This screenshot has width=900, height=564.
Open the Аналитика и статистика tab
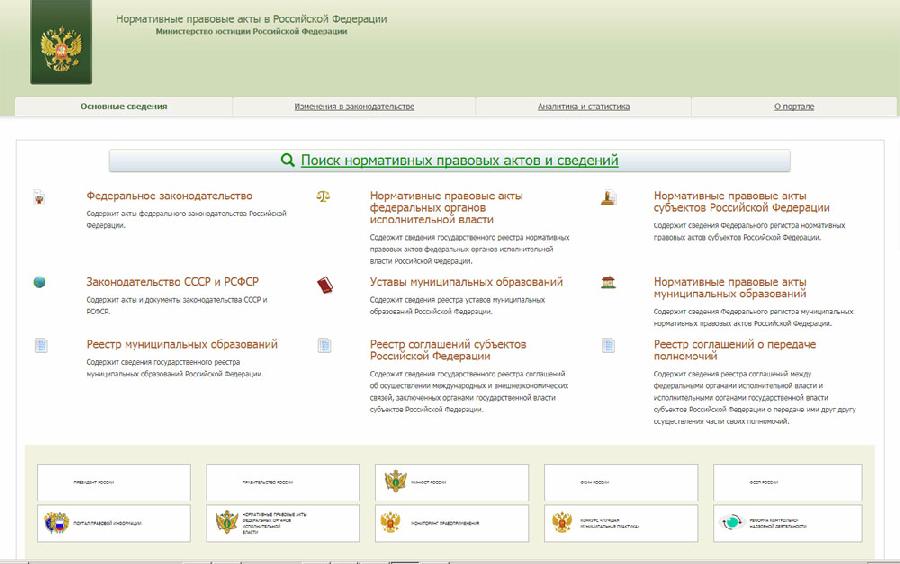click(x=584, y=107)
